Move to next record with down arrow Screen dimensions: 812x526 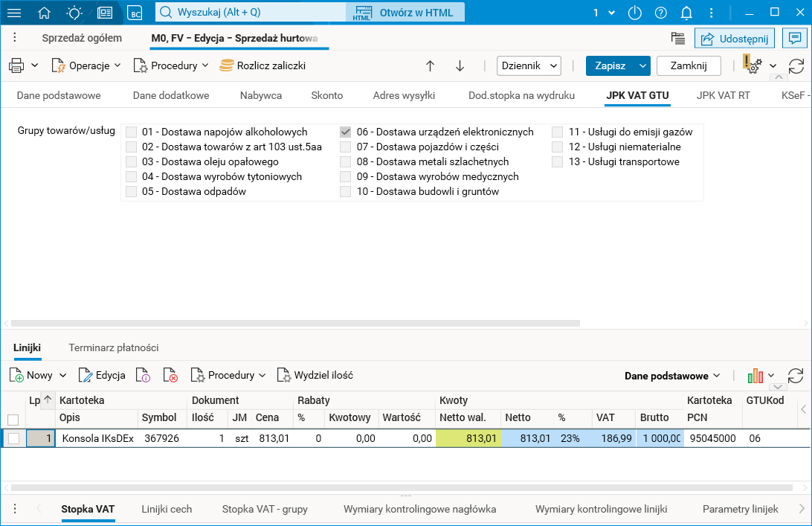click(460, 65)
